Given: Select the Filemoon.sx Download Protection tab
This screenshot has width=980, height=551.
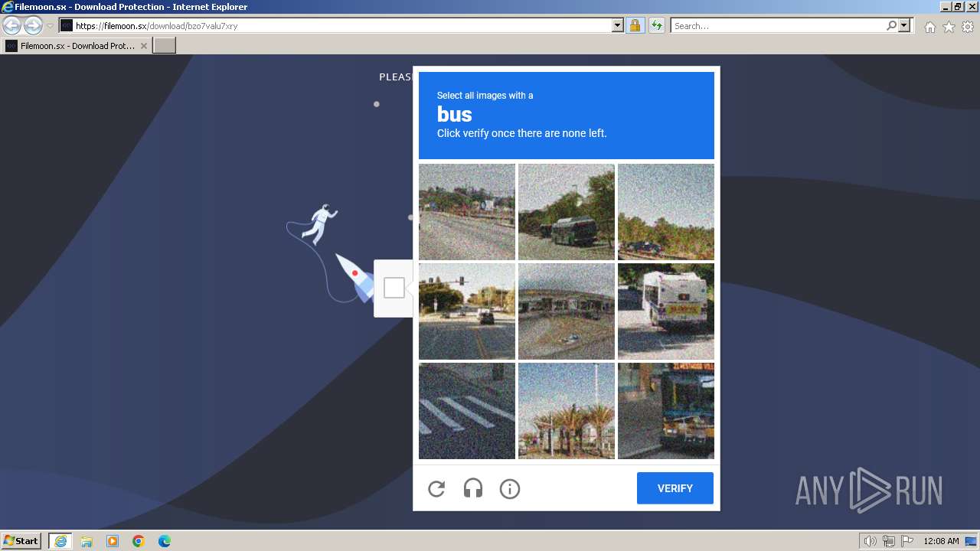Looking at the screenshot, I should coord(77,46).
